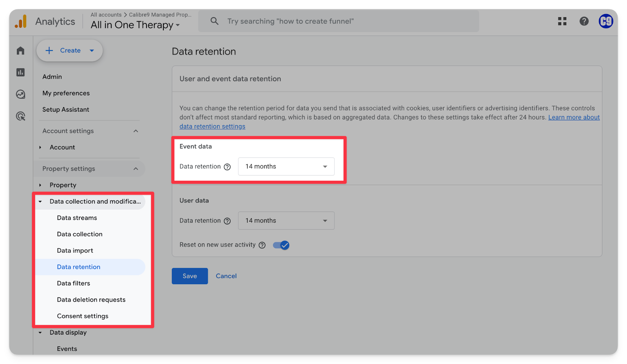The image size is (627, 364).
Task: Click help icon beside Event data retention
Action: click(x=227, y=167)
